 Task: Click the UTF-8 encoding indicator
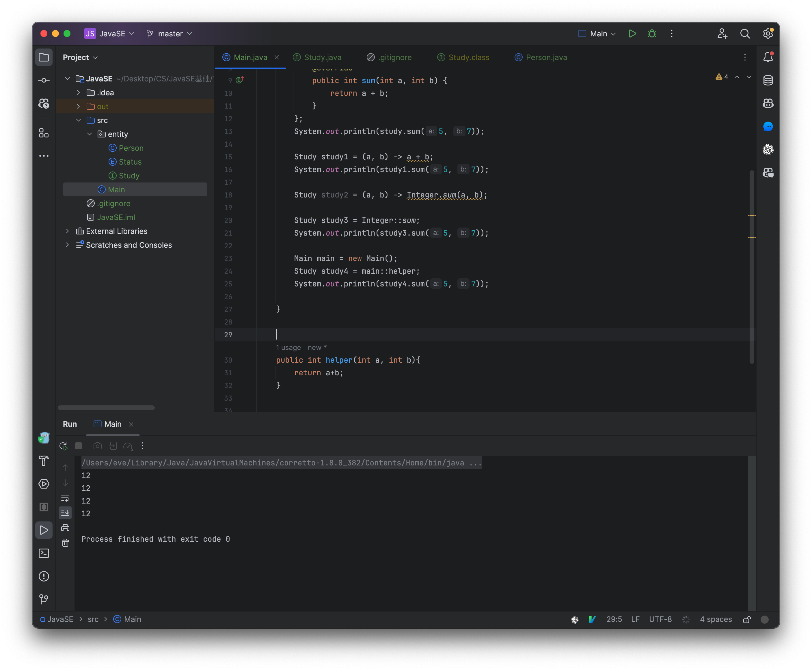point(660,619)
